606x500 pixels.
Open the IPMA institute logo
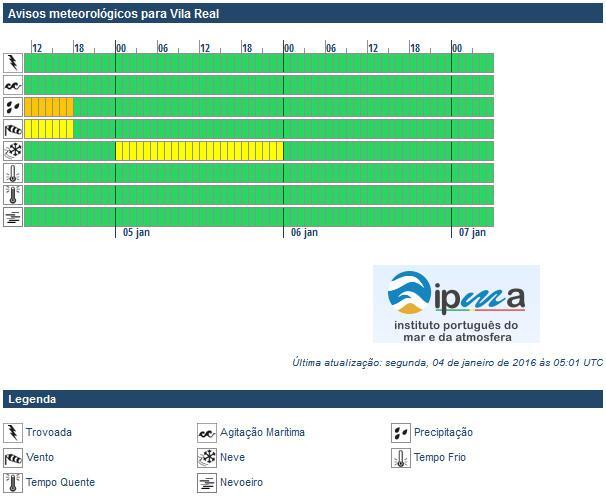pyautogui.click(x=456, y=304)
